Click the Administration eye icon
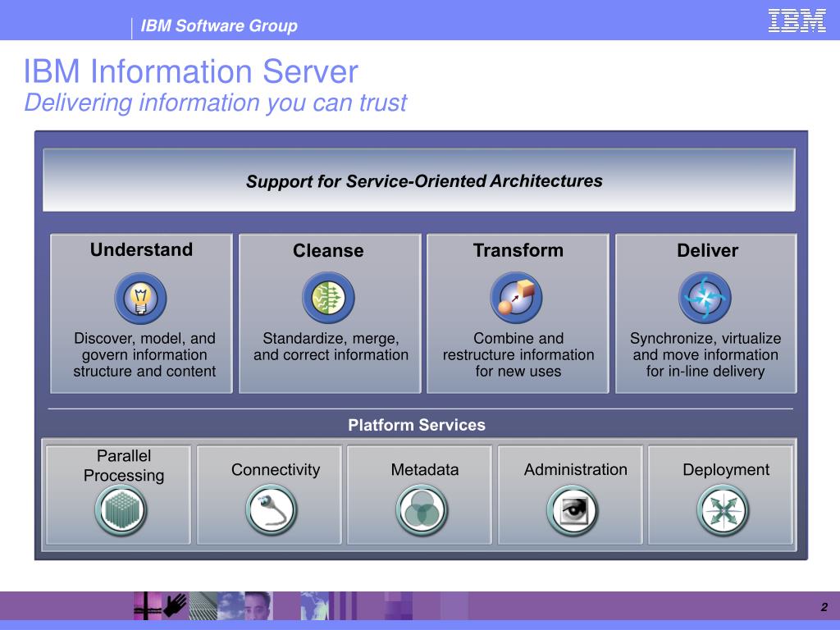The image size is (840, 630). tap(573, 510)
